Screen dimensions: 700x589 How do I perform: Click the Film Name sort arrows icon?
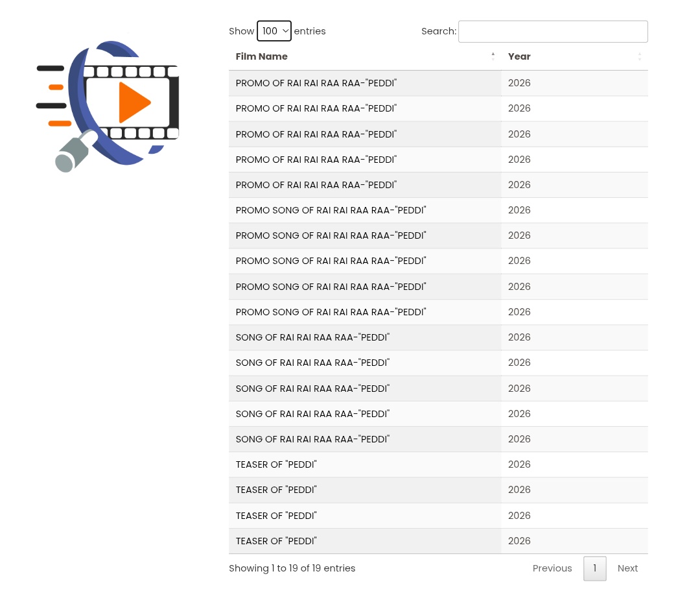[x=493, y=56]
